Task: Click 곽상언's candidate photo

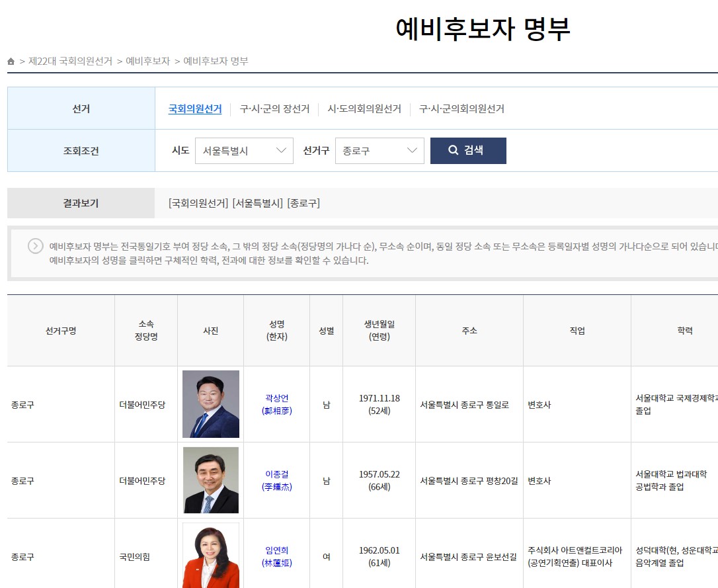Action: tap(210, 403)
